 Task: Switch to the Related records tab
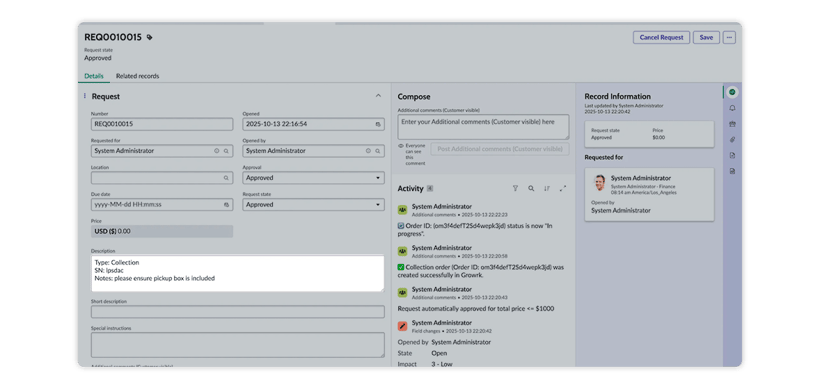pyautogui.click(x=138, y=76)
